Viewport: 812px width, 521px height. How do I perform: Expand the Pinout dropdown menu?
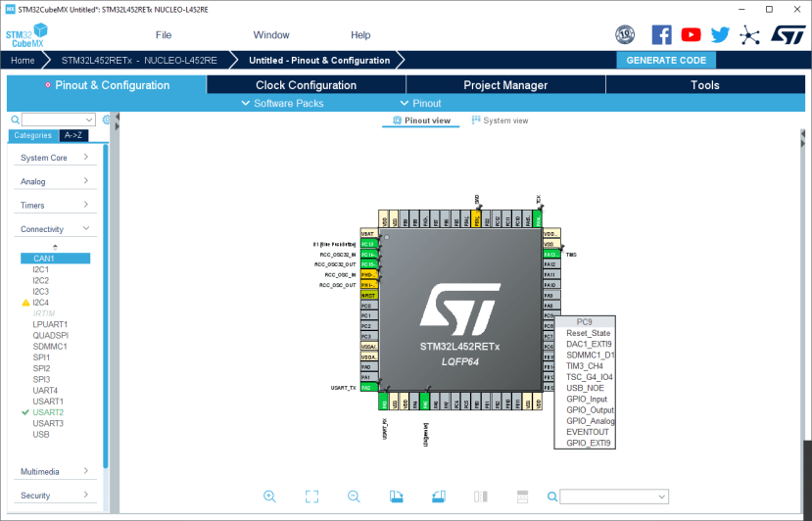click(x=420, y=103)
